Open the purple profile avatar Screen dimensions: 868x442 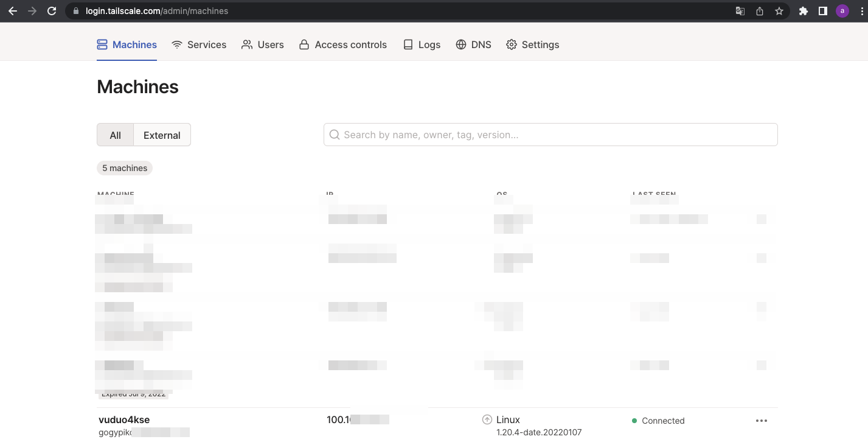click(x=842, y=11)
